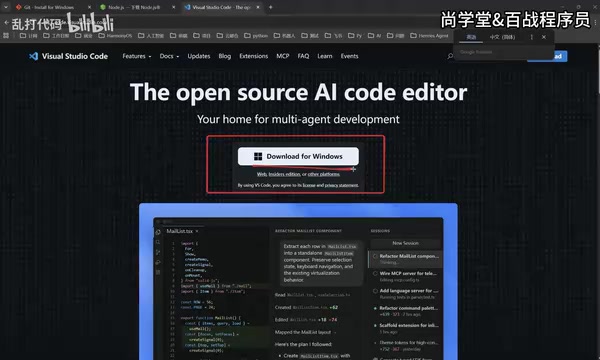Click 'Scaffold extension for inli...' session row
Image resolution: width=600 pixels, height=360 pixels.
tap(405, 328)
